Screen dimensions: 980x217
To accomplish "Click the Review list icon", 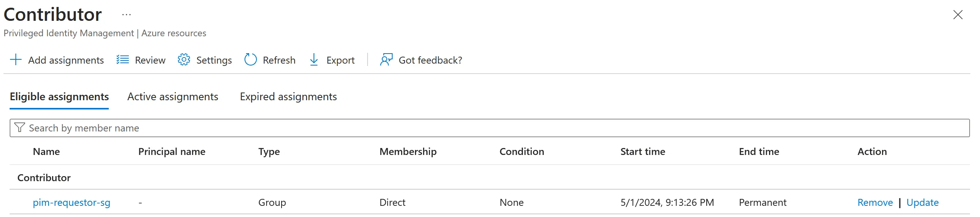I will [x=123, y=60].
